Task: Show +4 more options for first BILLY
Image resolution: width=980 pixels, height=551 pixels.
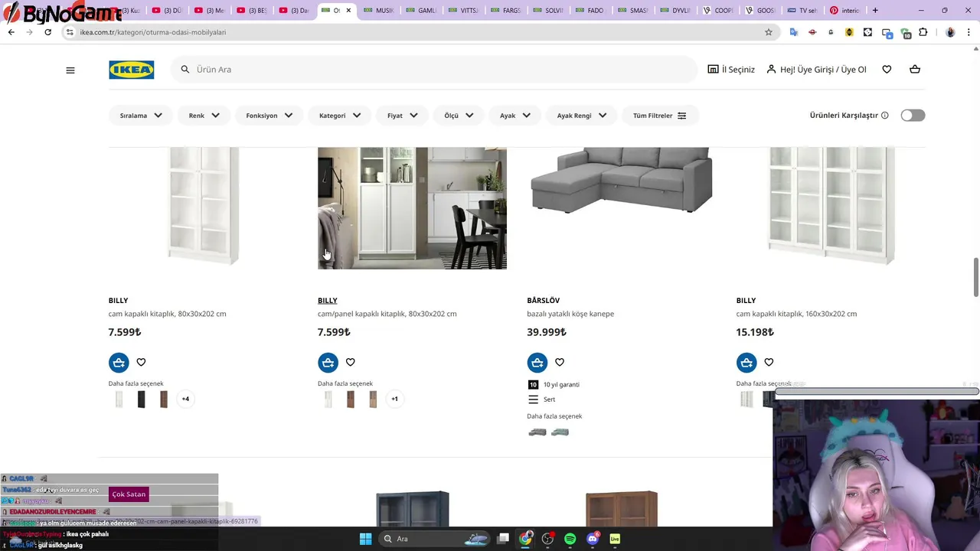Action: coord(185,399)
